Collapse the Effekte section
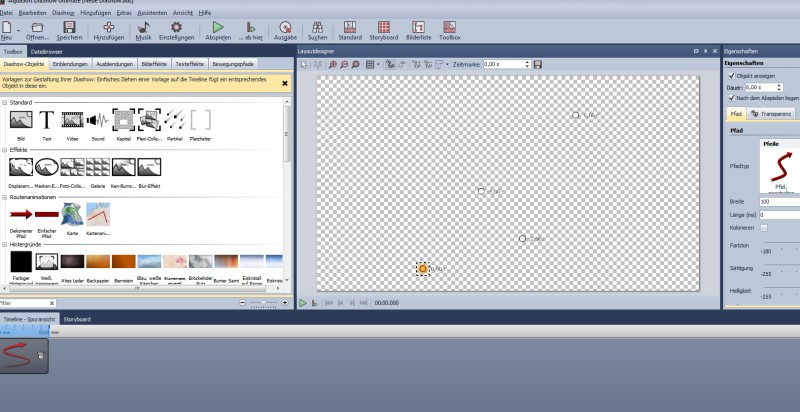Screen dimensions: 800x412 tap(5, 149)
